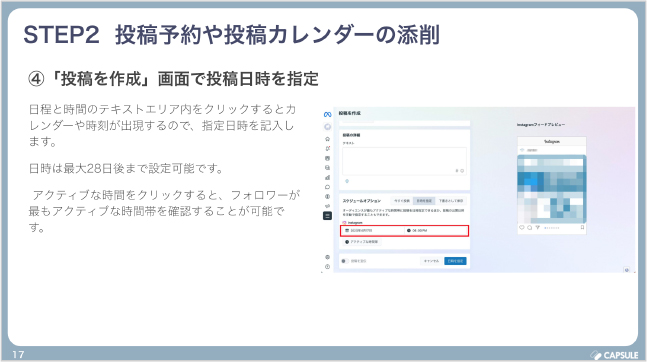
Task: Open the calendar date field in red box
Action: tap(373, 230)
